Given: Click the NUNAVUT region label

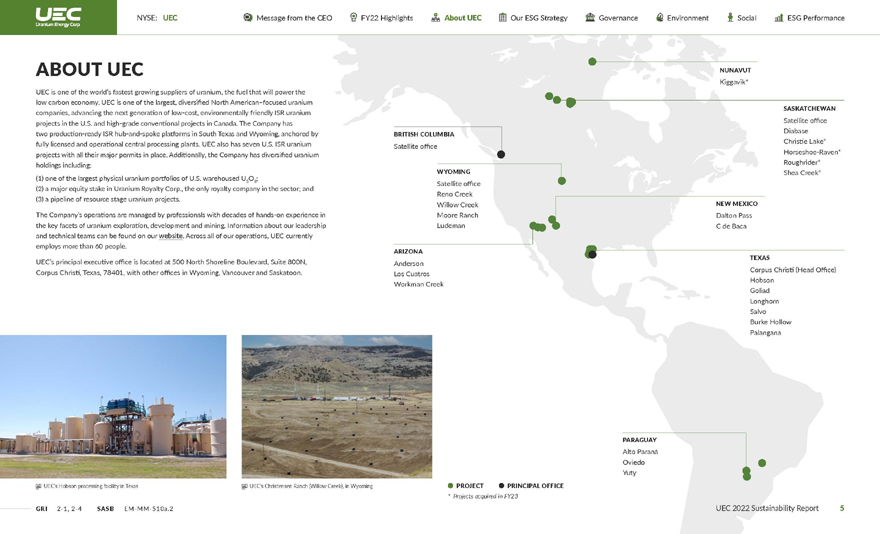Looking at the screenshot, I should point(735,70).
